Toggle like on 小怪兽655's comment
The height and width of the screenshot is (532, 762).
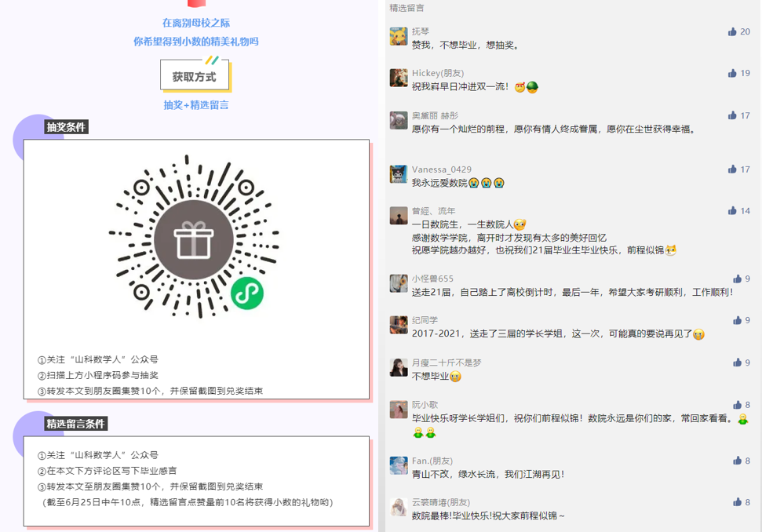click(736, 279)
